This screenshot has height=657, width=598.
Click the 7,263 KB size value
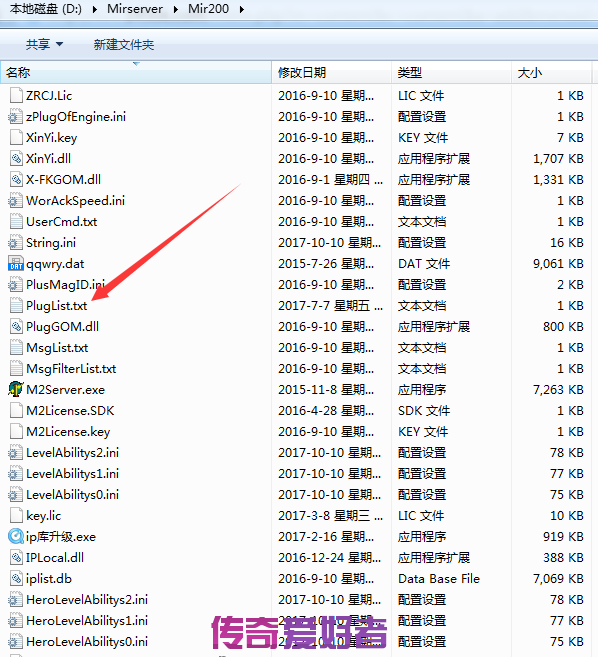(558, 390)
